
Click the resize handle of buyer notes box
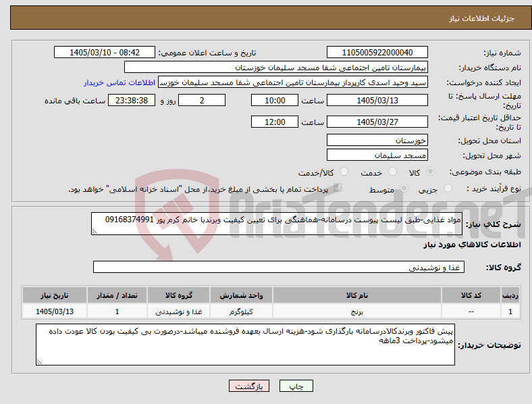point(39,362)
